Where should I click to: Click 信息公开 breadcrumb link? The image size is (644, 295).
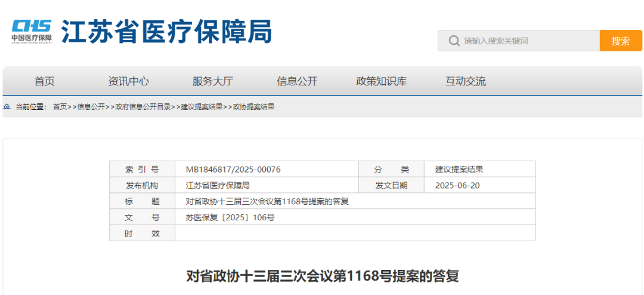click(x=91, y=107)
